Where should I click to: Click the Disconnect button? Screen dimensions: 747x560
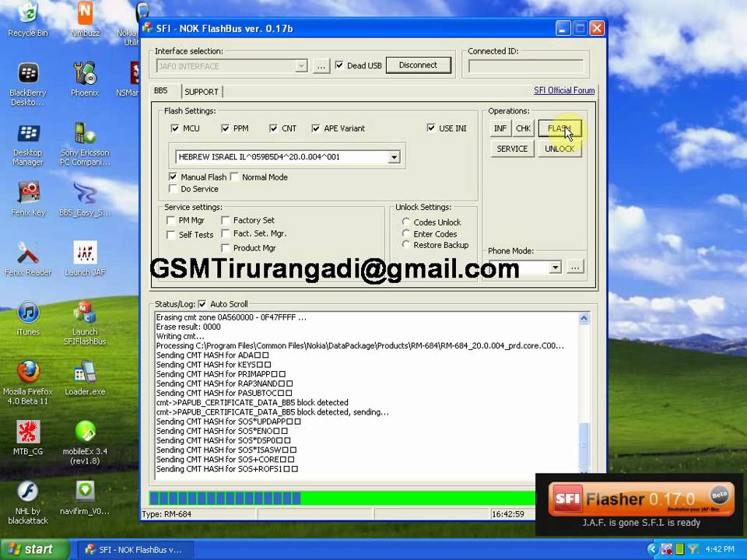419,65
